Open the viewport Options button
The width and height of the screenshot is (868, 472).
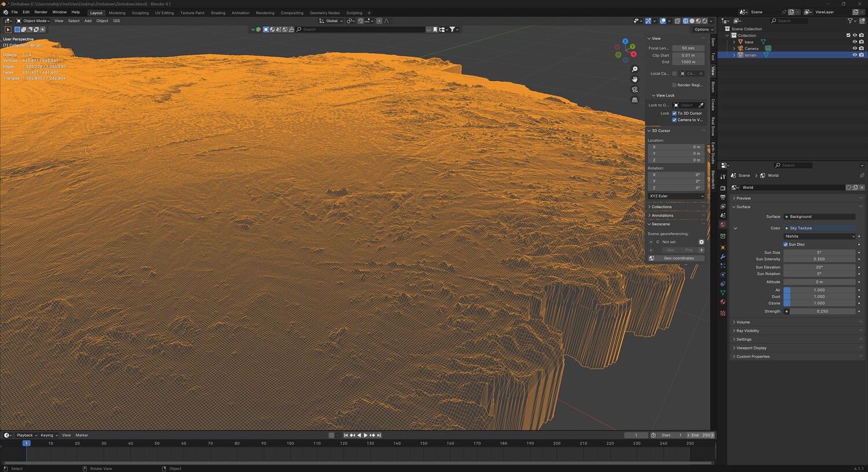point(703,30)
